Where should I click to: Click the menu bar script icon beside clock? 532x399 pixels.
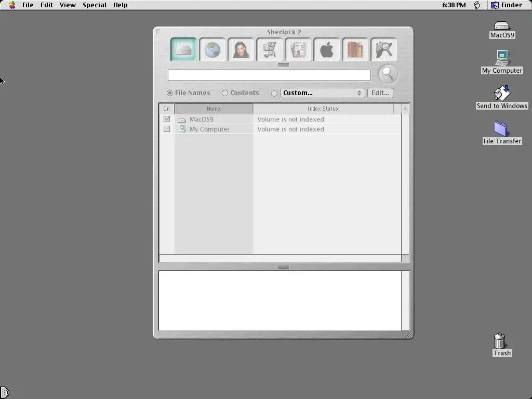477,5
